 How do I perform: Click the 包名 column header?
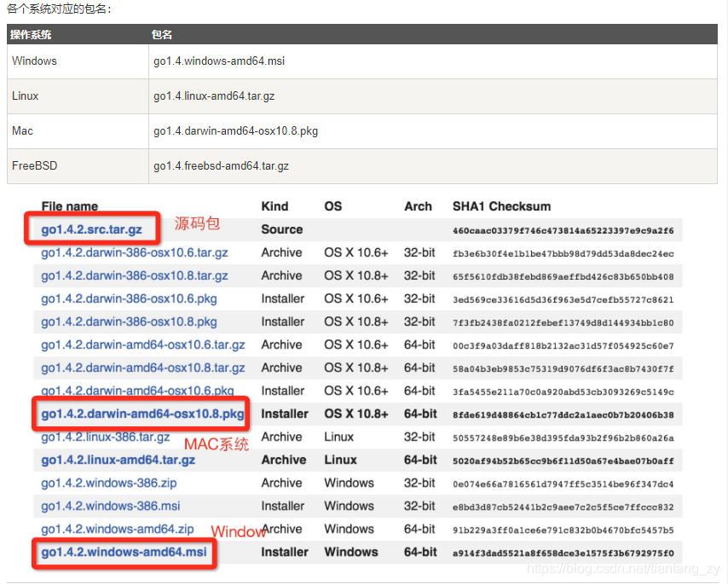click(162, 34)
